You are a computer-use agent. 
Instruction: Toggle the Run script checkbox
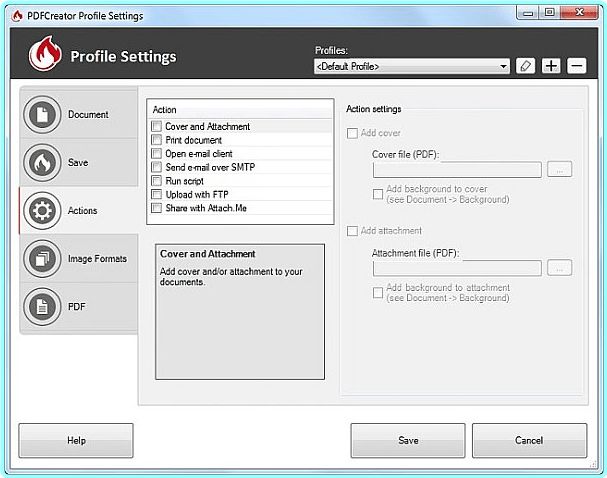(156, 181)
